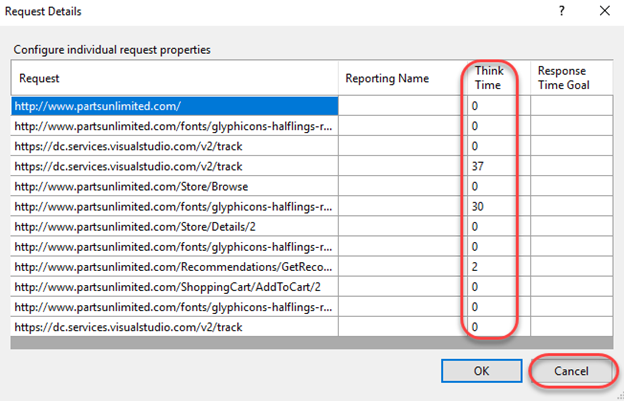Select the v2/track request with think time 37

pyautogui.click(x=175, y=166)
